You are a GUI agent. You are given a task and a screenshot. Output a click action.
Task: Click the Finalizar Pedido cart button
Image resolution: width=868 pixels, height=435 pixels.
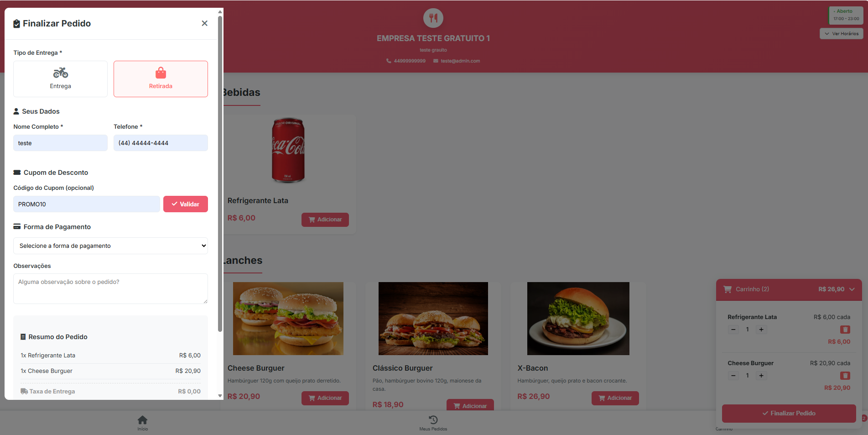pyautogui.click(x=789, y=413)
